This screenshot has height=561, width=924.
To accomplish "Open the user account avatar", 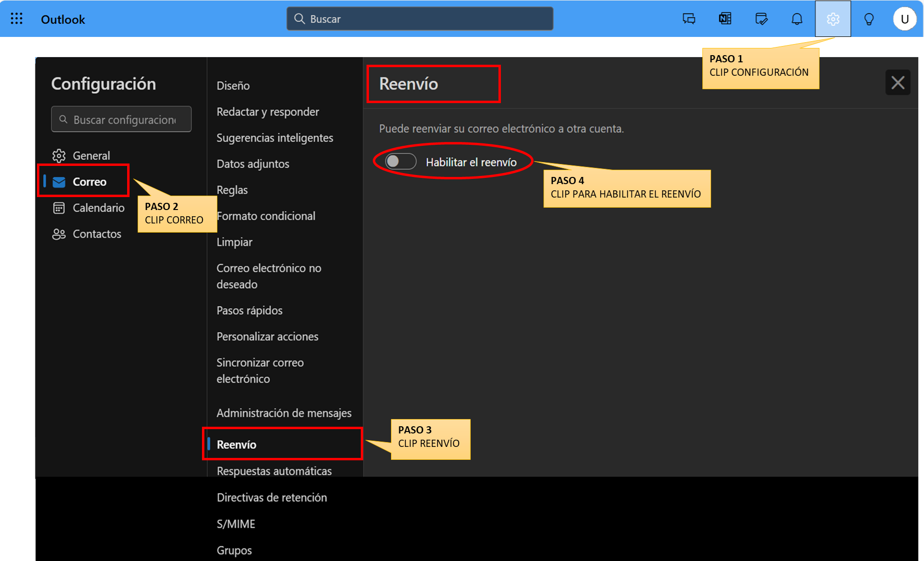I will point(904,19).
